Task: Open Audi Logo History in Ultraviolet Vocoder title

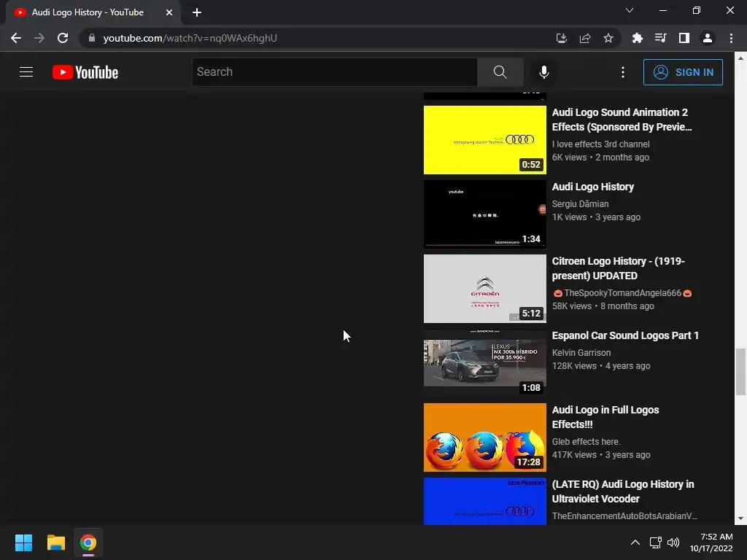Action: coord(623,491)
